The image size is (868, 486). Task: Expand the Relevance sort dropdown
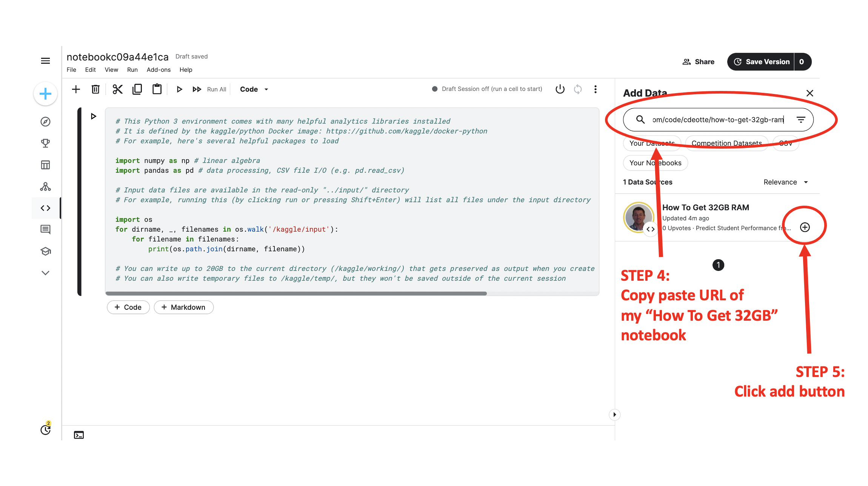tap(786, 182)
